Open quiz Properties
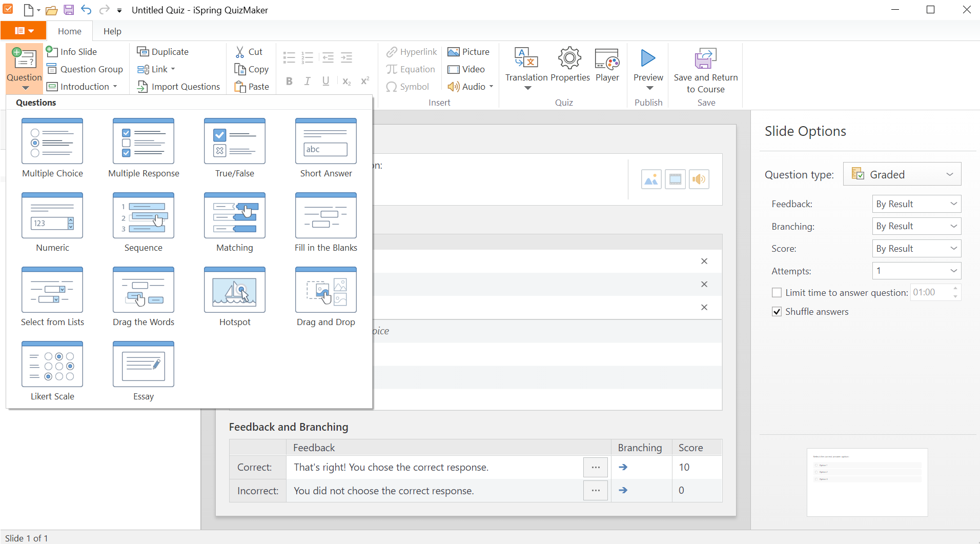Screen dimensions: 980x544 tap(570, 65)
